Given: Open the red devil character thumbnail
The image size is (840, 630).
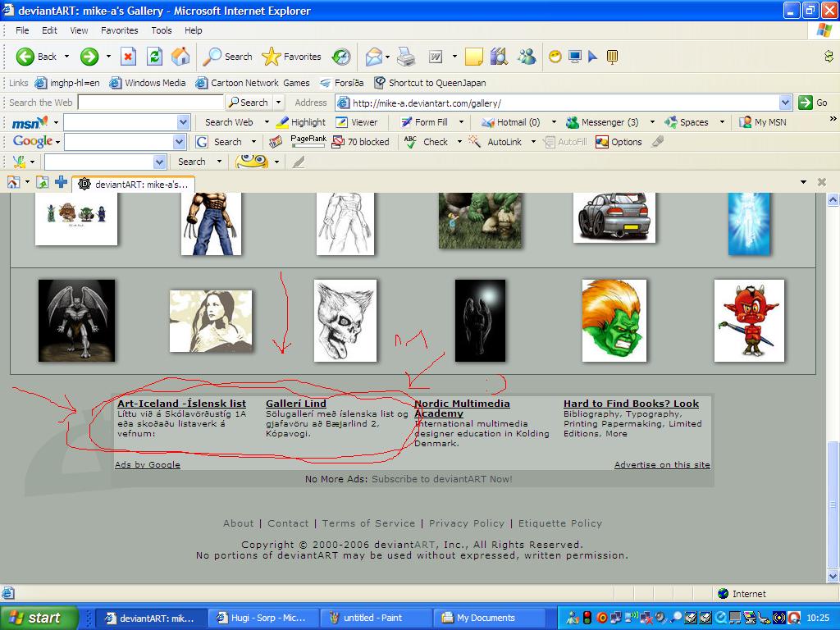Looking at the screenshot, I should pyautogui.click(x=749, y=321).
